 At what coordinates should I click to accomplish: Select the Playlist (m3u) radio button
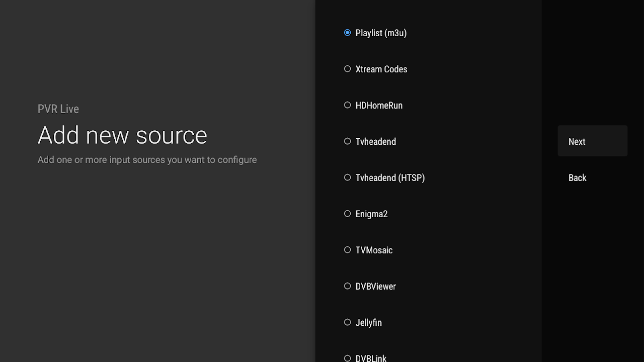[x=347, y=33]
